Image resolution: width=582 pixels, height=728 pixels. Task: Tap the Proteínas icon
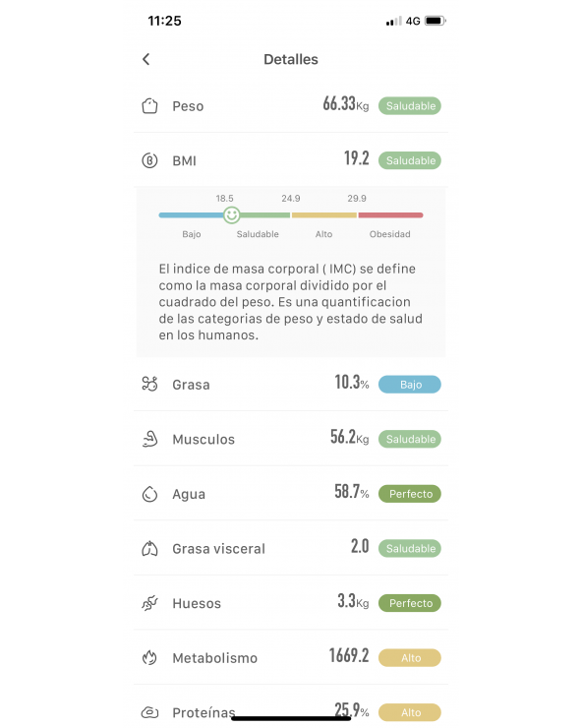(149, 712)
